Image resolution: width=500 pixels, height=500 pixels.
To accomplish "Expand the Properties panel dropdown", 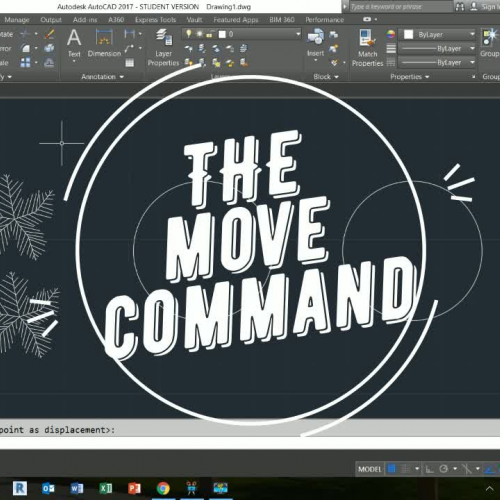I will pos(409,77).
